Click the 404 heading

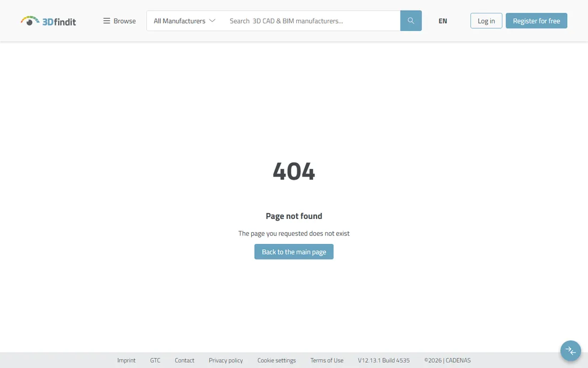click(x=294, y=171)
